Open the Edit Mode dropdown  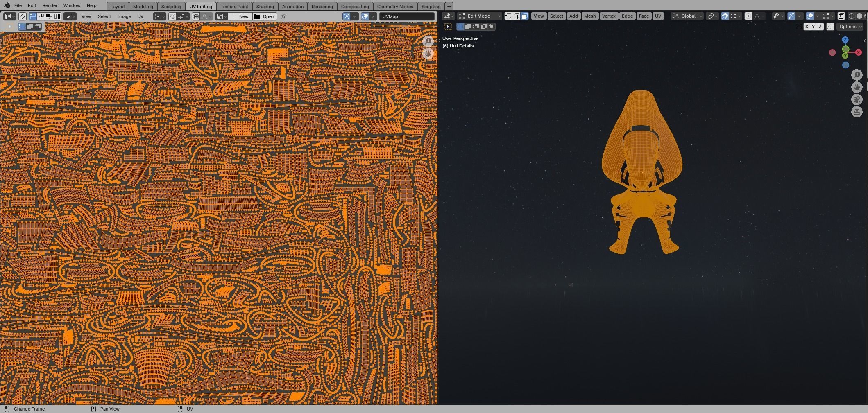point(479,16)
